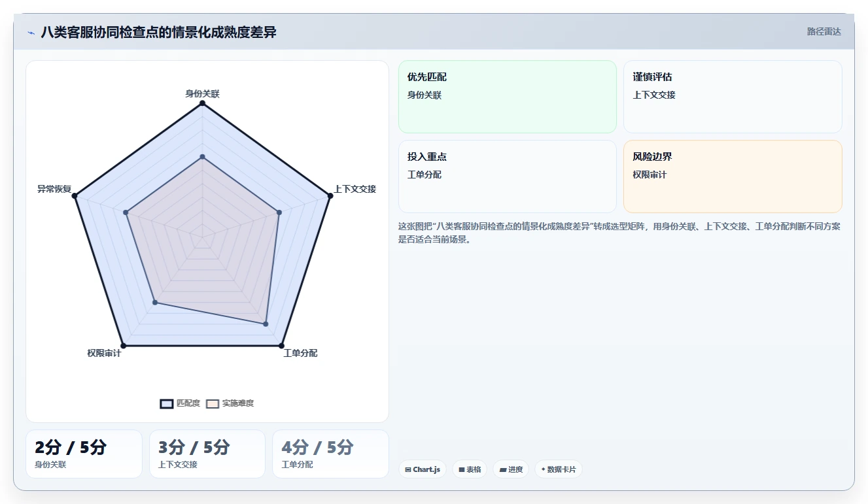Viewport: 868px width, 504px height.
Task: Click the 权限审计 outer radar point
Action: tap(124, 344)
